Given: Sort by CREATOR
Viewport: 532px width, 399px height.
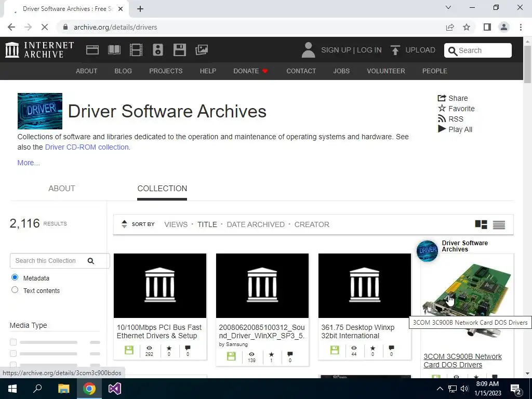Looking at the screenshot, I should point(312,224).
